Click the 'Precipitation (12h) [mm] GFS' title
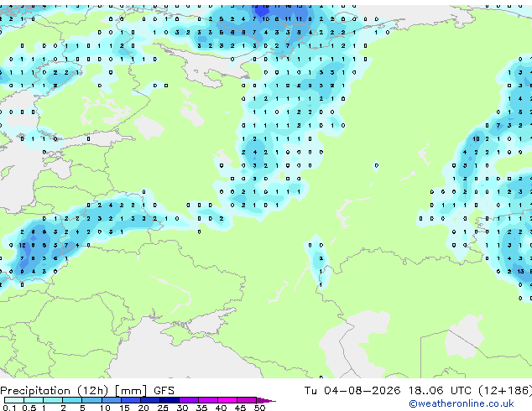Image resolution: width=532 pixels, height=411 pixels. pyautogui.click(x=87, y=391)
